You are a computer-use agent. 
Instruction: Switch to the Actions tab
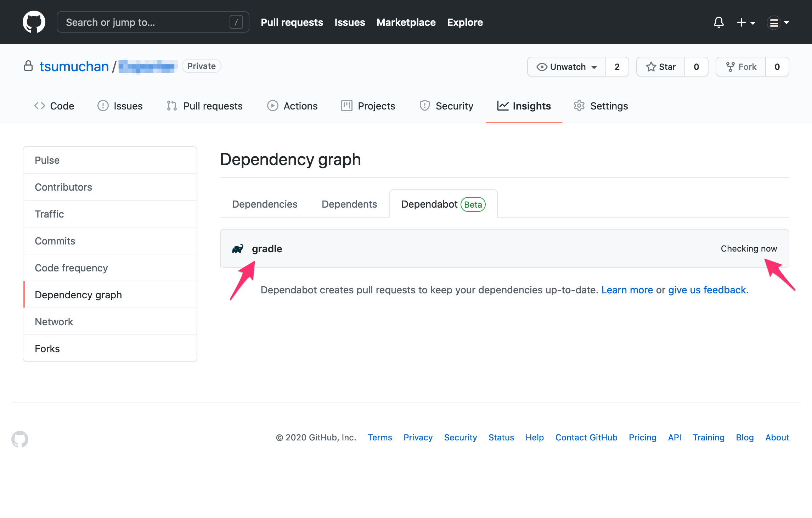point(292,106)
